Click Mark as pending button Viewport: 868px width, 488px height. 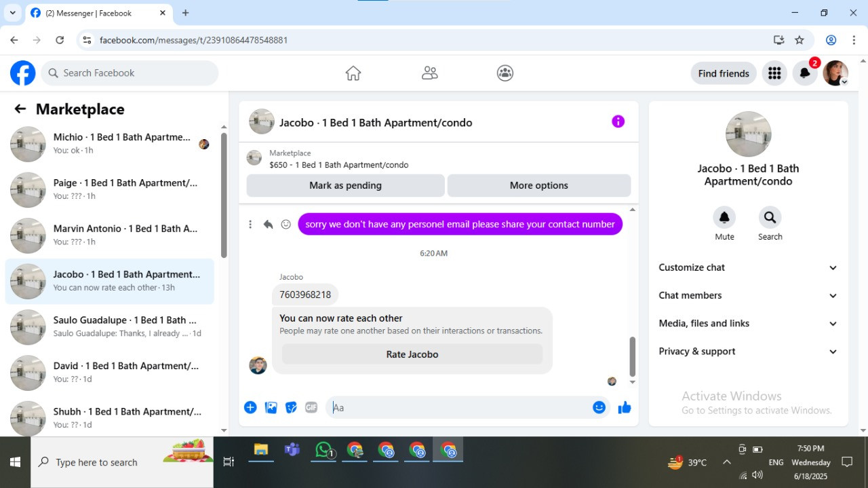tap(345, 185)
